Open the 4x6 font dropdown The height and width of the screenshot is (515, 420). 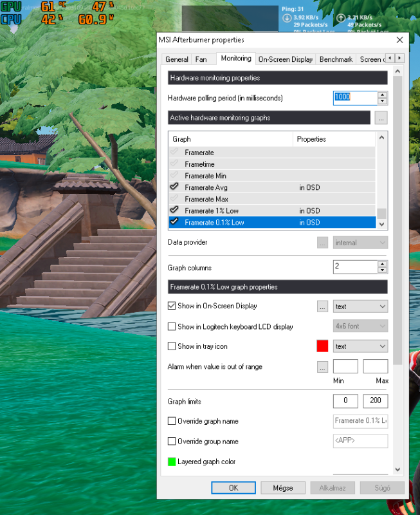pos(360,326)
